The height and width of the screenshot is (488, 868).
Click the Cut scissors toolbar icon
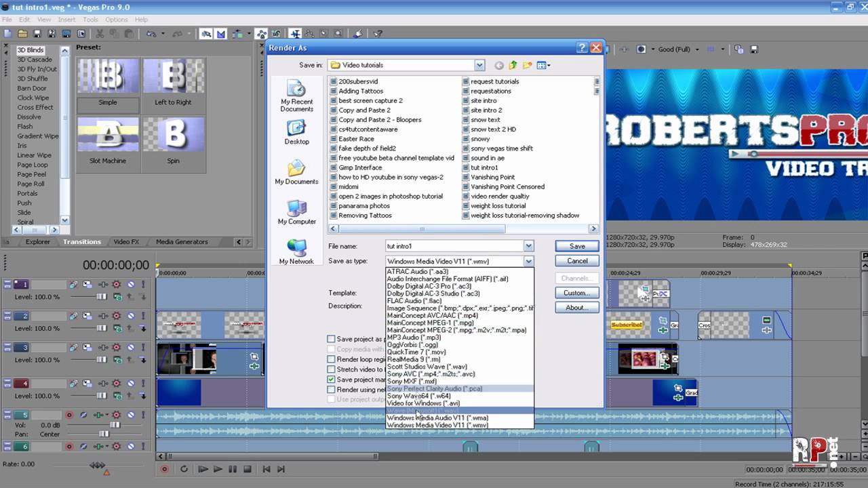[x=100, y=33]
